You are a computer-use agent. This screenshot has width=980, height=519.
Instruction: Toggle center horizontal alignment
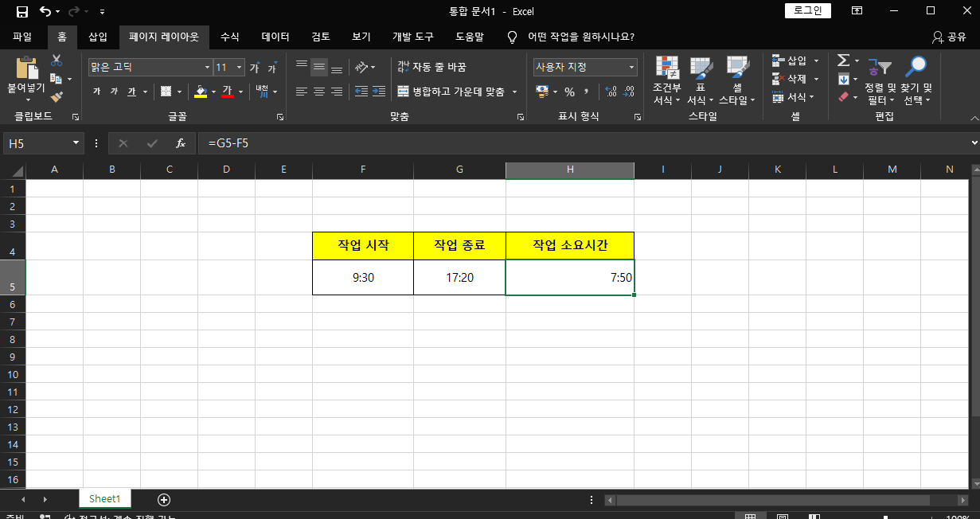(319, 92)
